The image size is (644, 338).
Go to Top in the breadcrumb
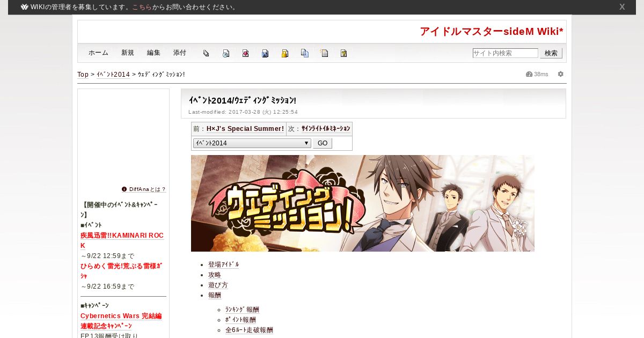click(83, 75)
